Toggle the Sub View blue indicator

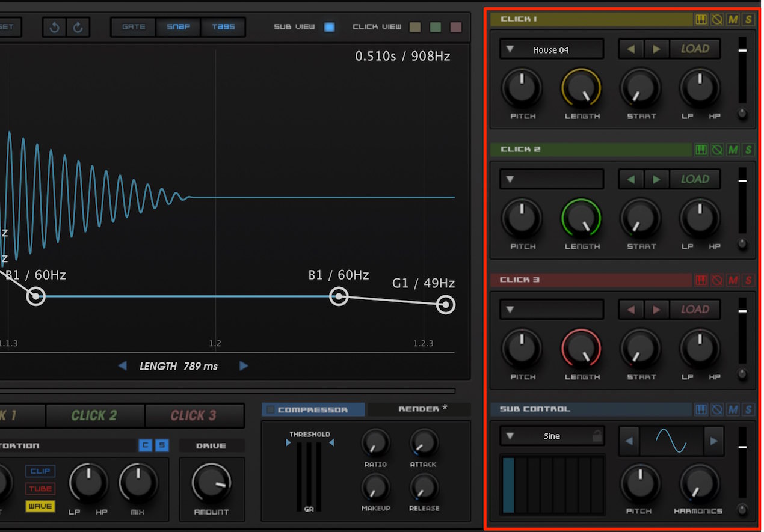329,27
